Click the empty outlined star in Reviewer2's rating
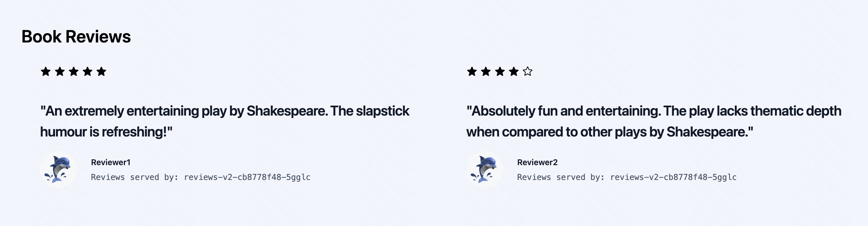868x226 pixels. pos(528,71)
